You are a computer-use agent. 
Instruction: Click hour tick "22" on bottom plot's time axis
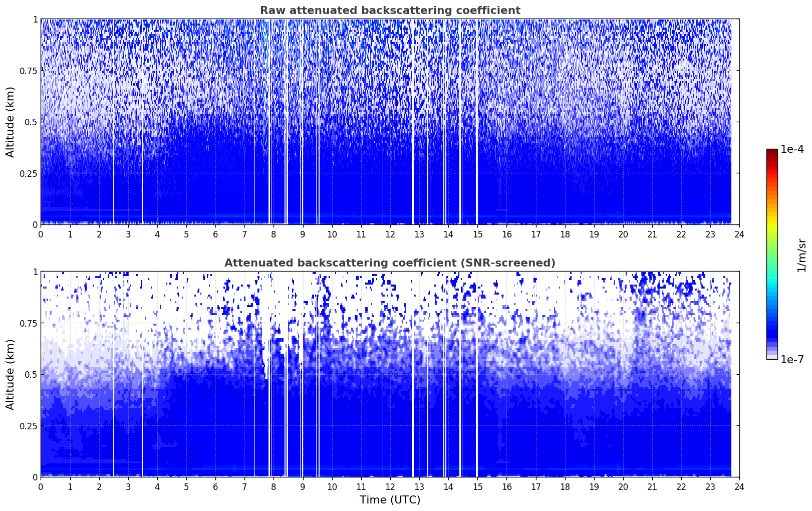(681, 486)
